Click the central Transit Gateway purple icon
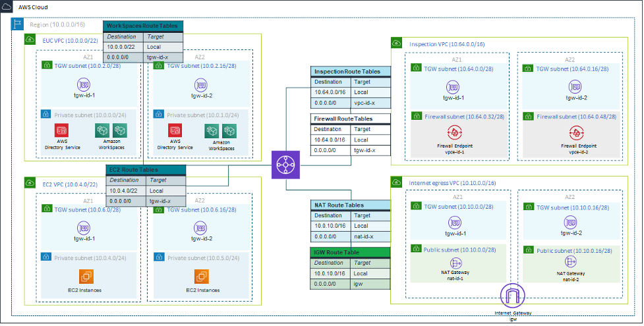Viewport: 644px width, 326px height. [x=286, y=165]
